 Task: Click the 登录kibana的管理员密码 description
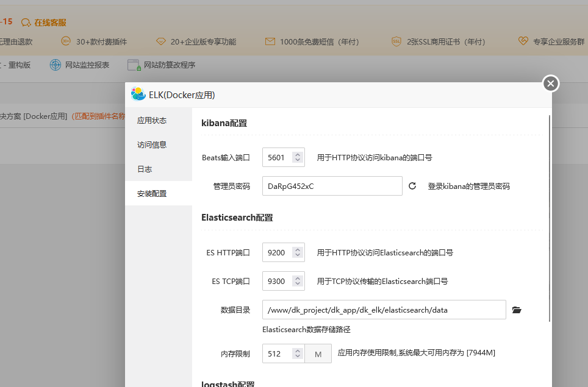coord(468,186)
